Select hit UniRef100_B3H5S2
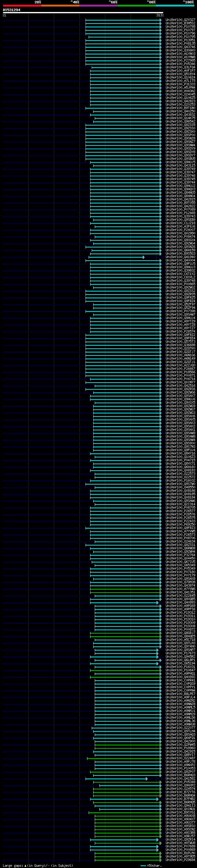Viewport: 197px width, 868px height. 180,23
